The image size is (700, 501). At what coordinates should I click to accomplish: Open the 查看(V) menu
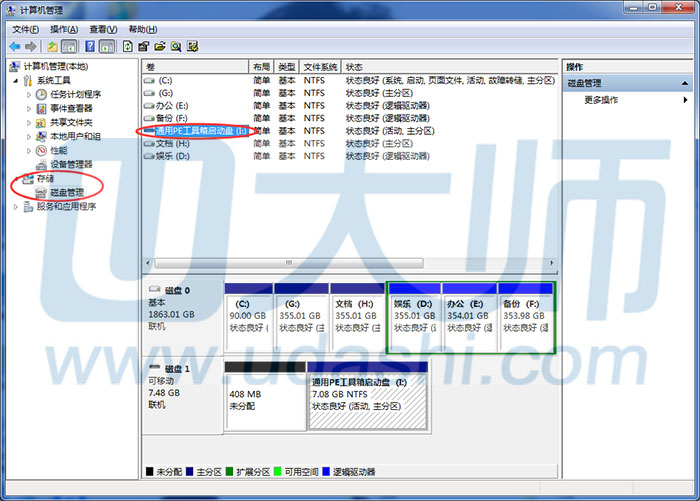pyautogui.click(x=102, y=30)
